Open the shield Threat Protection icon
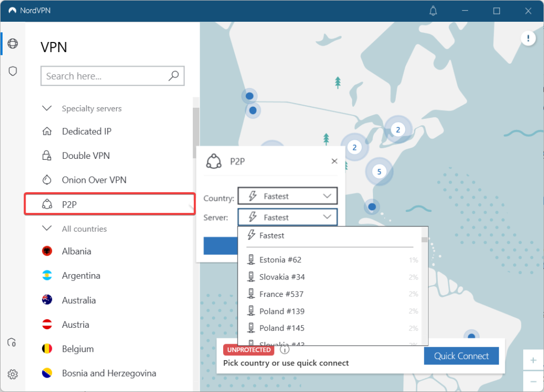 pyautogui.click(x=13, y=71)
